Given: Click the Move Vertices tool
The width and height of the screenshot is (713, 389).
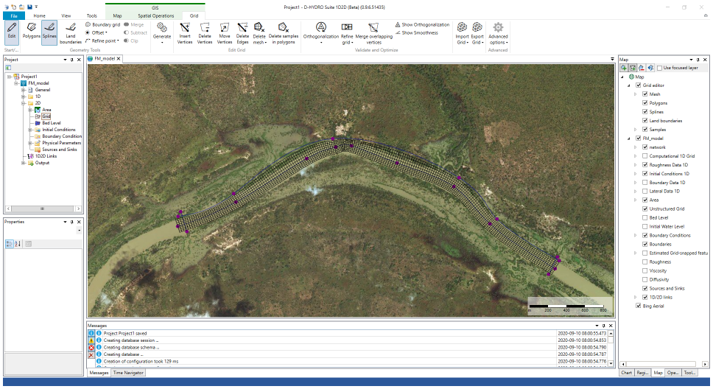Looking at the screenshot, I should click(225, 33).
